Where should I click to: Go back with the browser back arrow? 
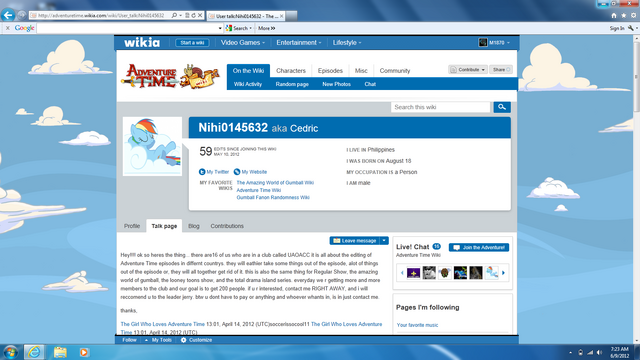(8, 15)
